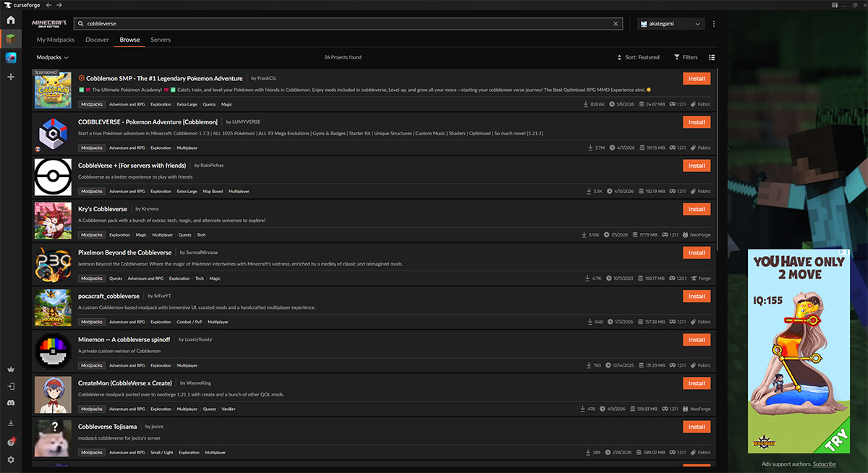This screenshot has height=473, width=868.
Task: Open the Kry's Cobbleverse thumbnail
Action: point(53,221)
